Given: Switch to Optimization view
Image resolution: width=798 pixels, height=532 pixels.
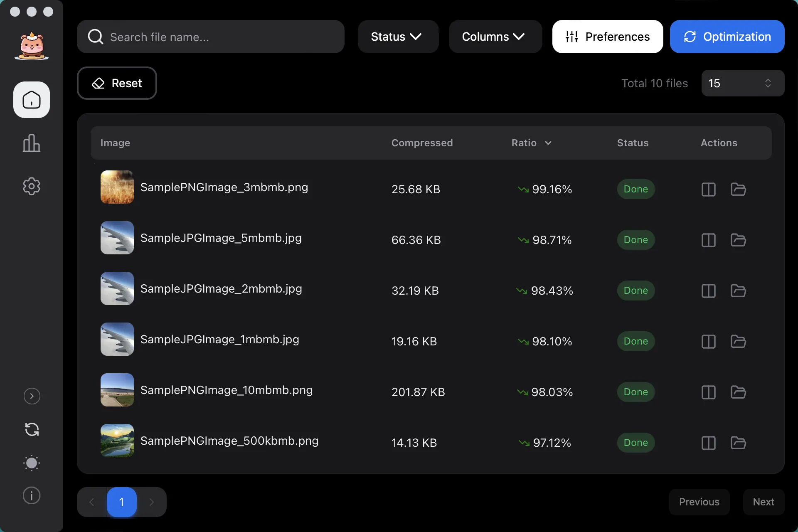Looking at the screenshot, I should 727,37.
